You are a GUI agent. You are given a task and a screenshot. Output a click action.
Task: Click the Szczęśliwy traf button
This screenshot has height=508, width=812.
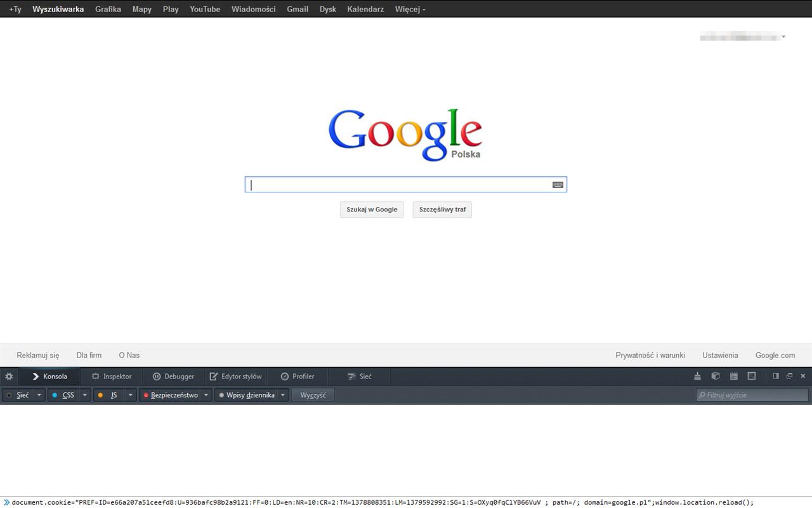[x=442, y=210]
